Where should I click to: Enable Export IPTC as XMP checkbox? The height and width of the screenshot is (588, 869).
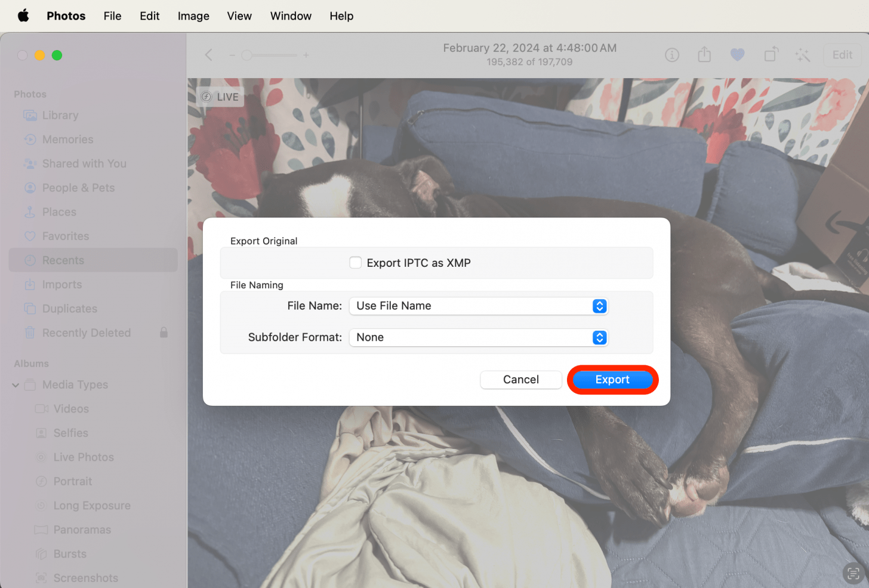point(356,263)
